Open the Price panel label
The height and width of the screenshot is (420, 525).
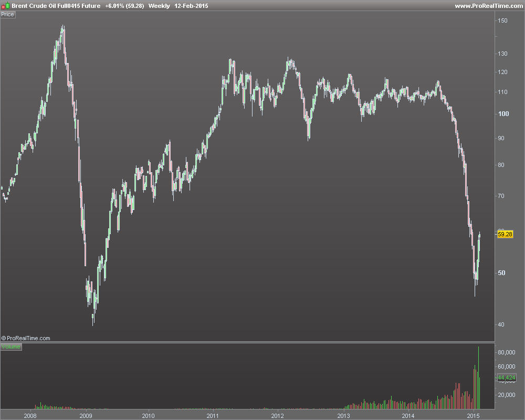pyautogui.click(x=8, y=14)
